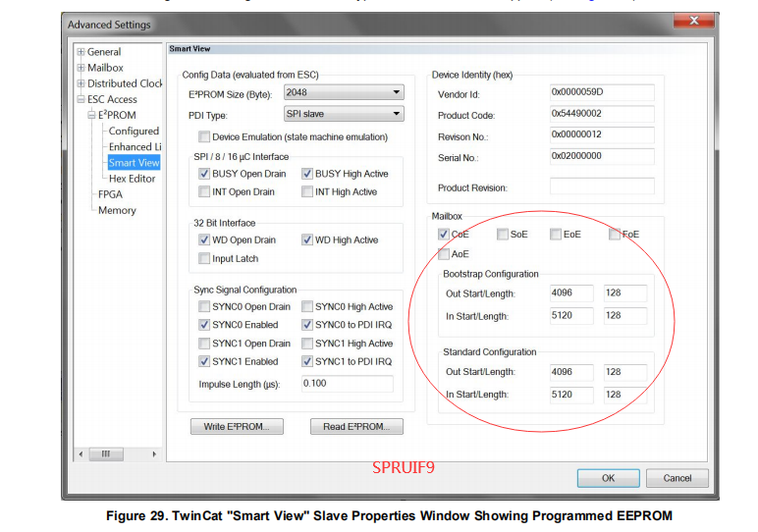Open the Hex Editor tree item

pyautogui.click(x=132, y=179)
